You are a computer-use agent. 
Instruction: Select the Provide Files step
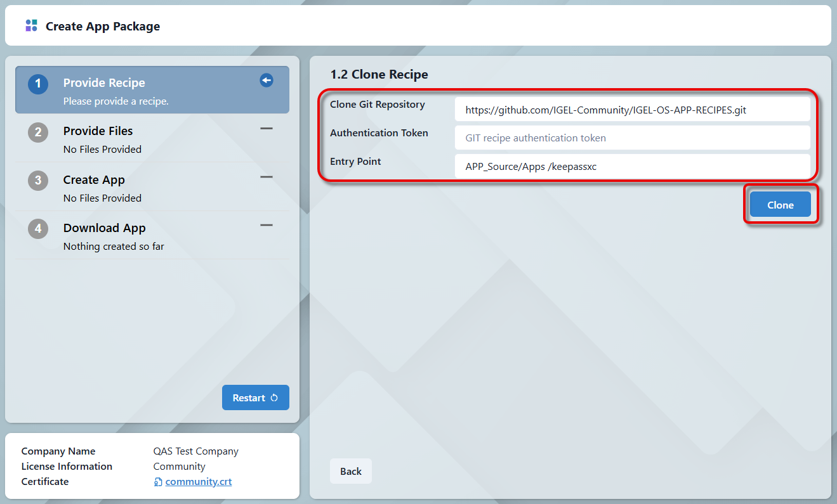(152, 139)
